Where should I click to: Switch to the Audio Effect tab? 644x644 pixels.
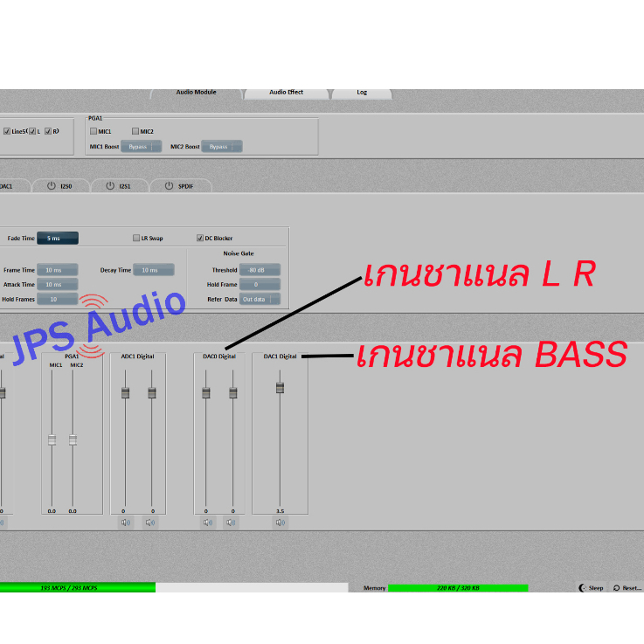pos(286,93)
